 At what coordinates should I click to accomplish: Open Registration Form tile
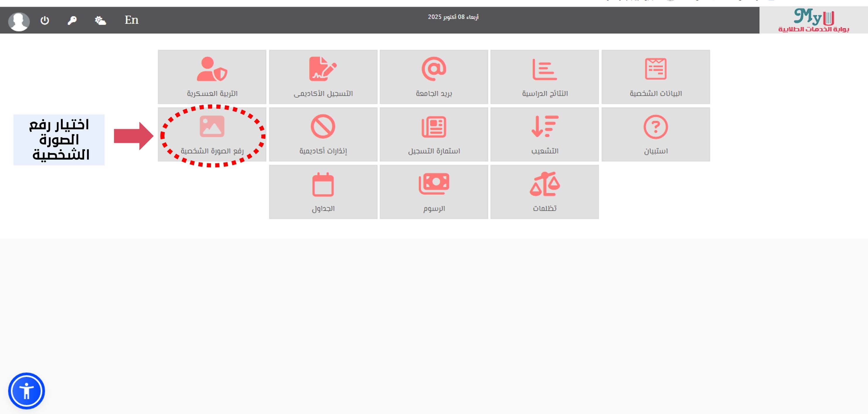tap(434, 134)
